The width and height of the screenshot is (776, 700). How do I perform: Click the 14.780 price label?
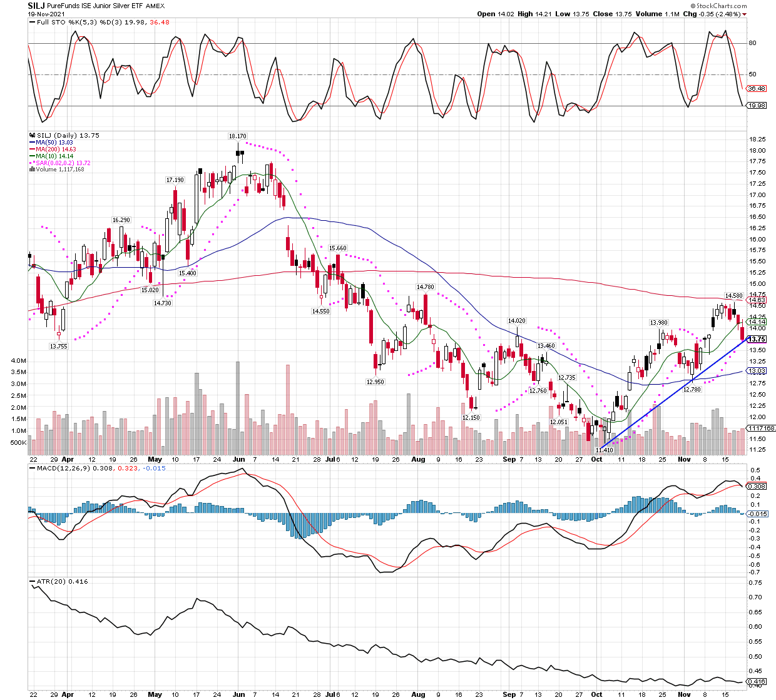point(426,287)
